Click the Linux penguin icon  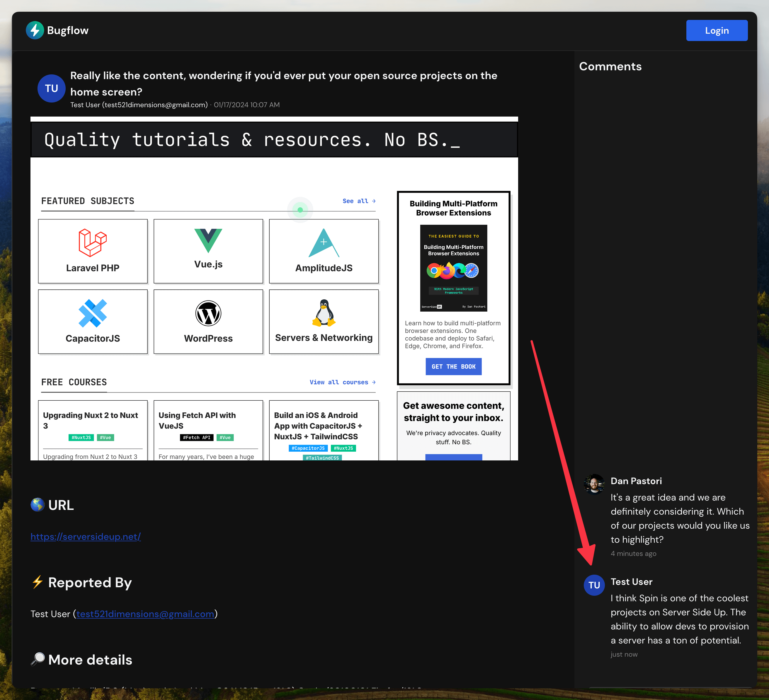(x=324, y=313)
